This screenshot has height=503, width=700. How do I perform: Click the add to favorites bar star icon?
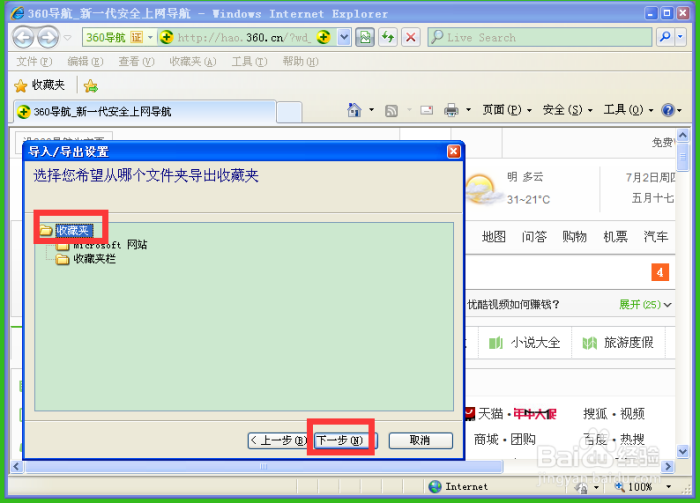coord(91,85)
